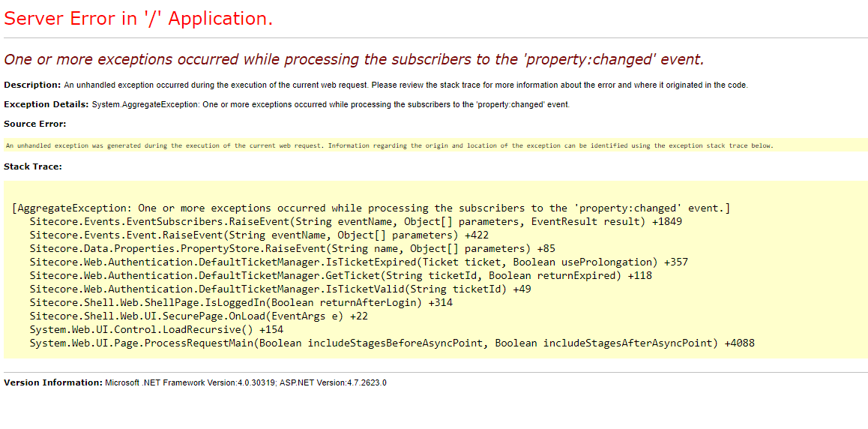This screenshot has height=429, width=868.
Task: Click the PropertyStore.RaiseEvent +85 stack line
Action: pos(292,248)
